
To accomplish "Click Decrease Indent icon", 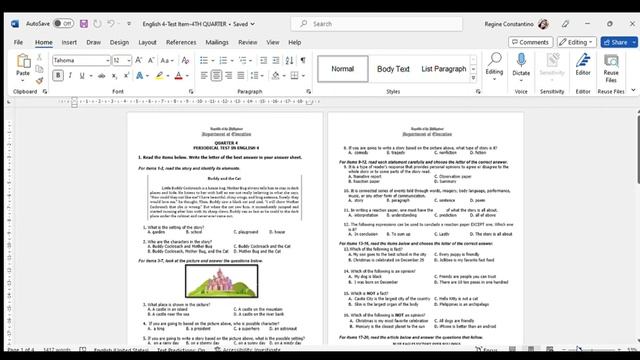I will [x=264, y=60].
